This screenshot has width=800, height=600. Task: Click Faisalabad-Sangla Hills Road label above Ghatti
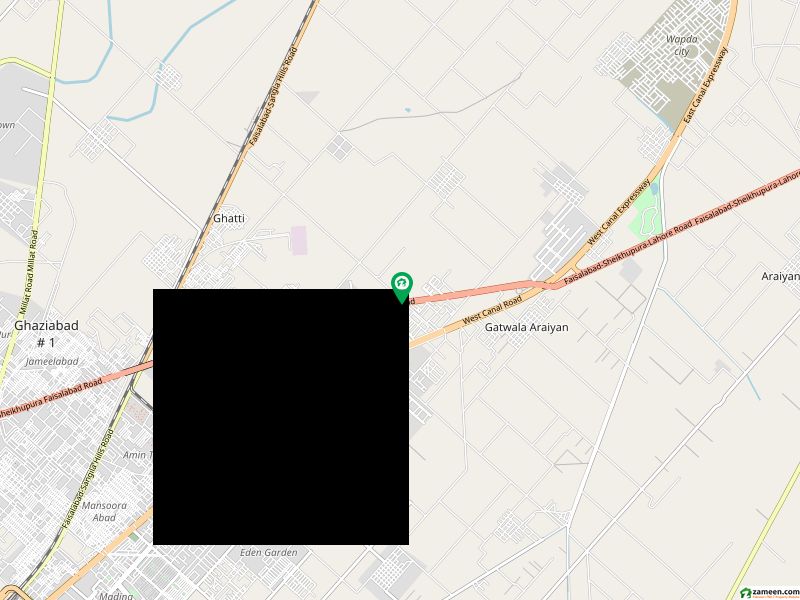tap(272, 97)
